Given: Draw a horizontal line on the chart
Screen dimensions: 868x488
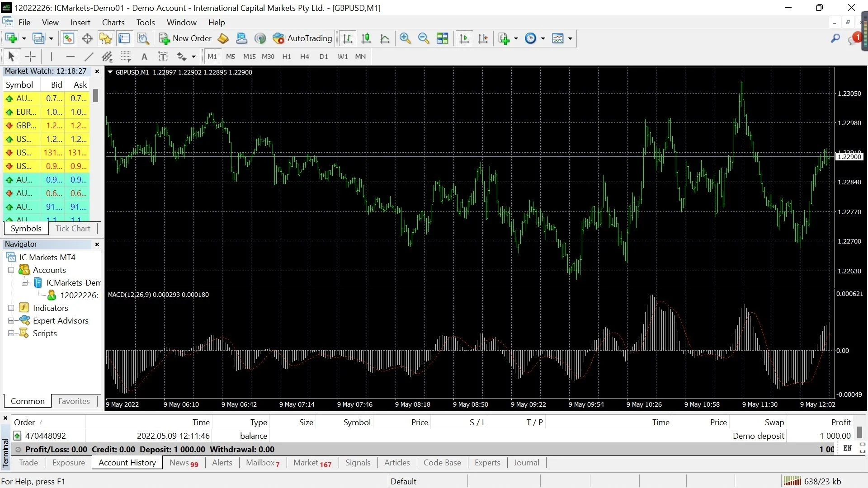Looking at the screenshot, I should click(x=70, y=56).
